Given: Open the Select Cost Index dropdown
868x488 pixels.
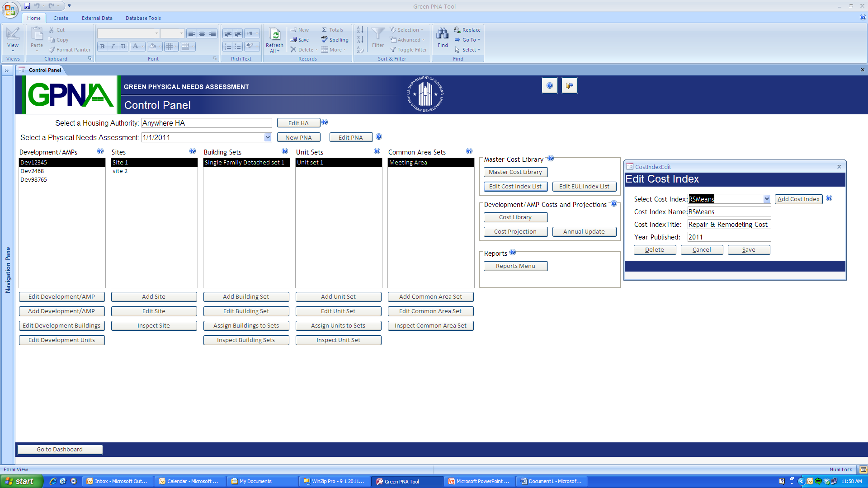Looking at the screenshot, I should point(767,199).
